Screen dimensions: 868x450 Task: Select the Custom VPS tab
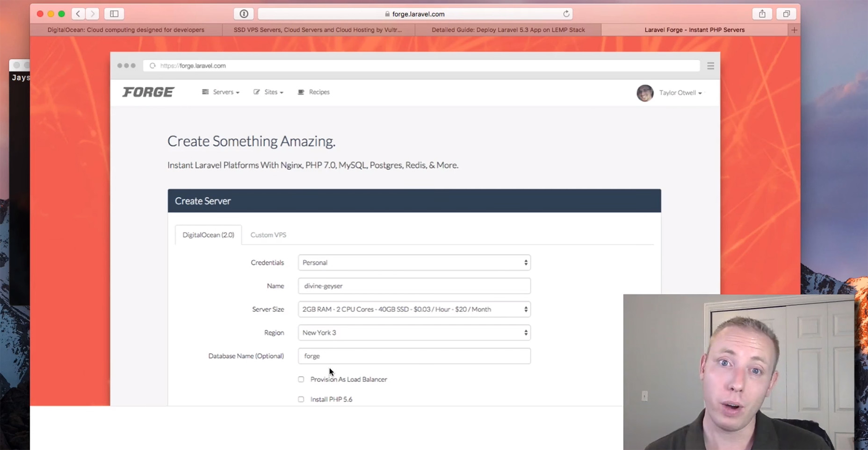coord(268,235)
